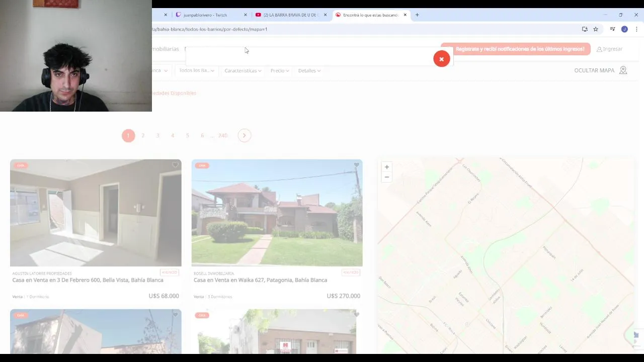Click the Regístrate y recibí notificaciones banner
Screen dimensions: 644x362
(x=516, y=49)
